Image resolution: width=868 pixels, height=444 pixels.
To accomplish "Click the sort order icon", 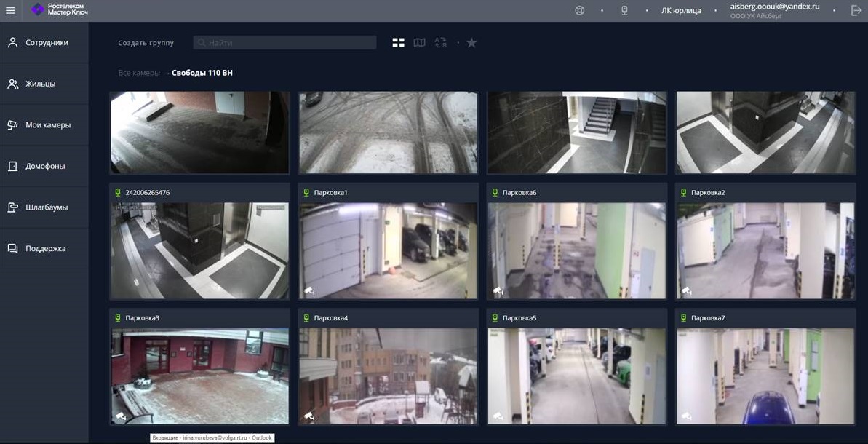I will tap(441, 43).
